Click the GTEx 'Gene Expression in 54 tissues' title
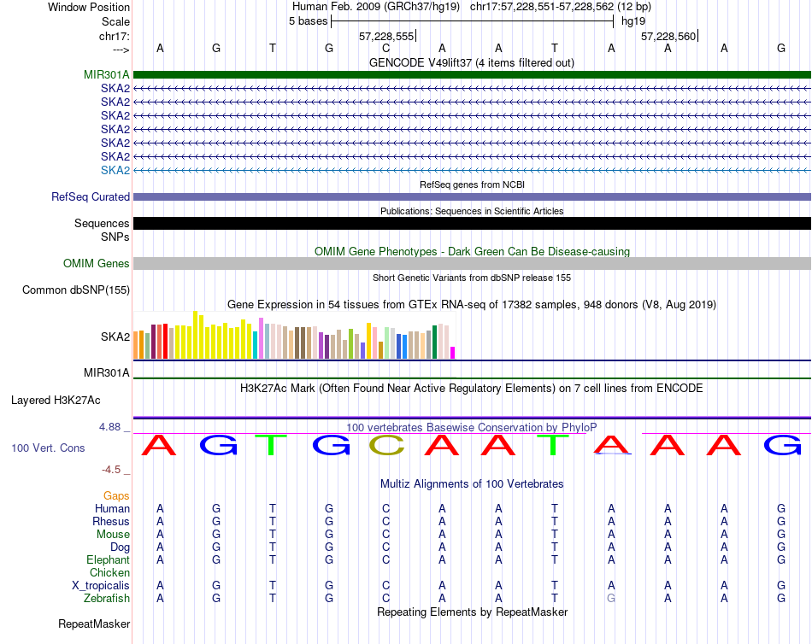This screenshot has width=812, height=644. click(472, 304)
